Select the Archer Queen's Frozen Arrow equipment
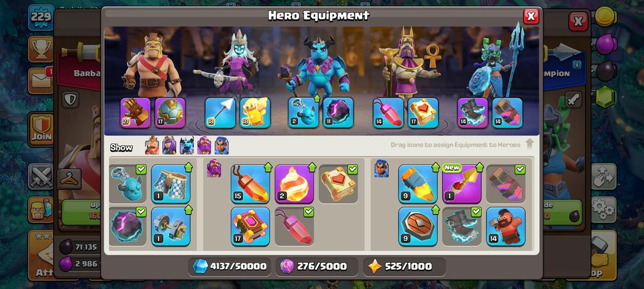The height and width of the screenshot is (289, 644). (x=220, y=113)
